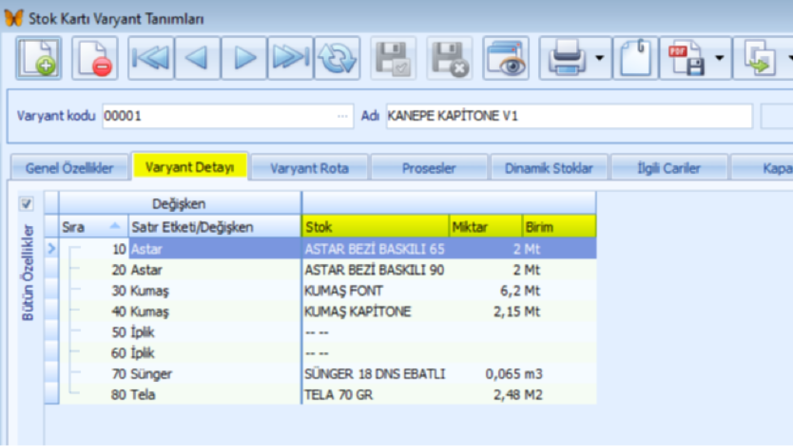Sort by the Sıra column header
This screenshot has width=793, height=446.
94,227
